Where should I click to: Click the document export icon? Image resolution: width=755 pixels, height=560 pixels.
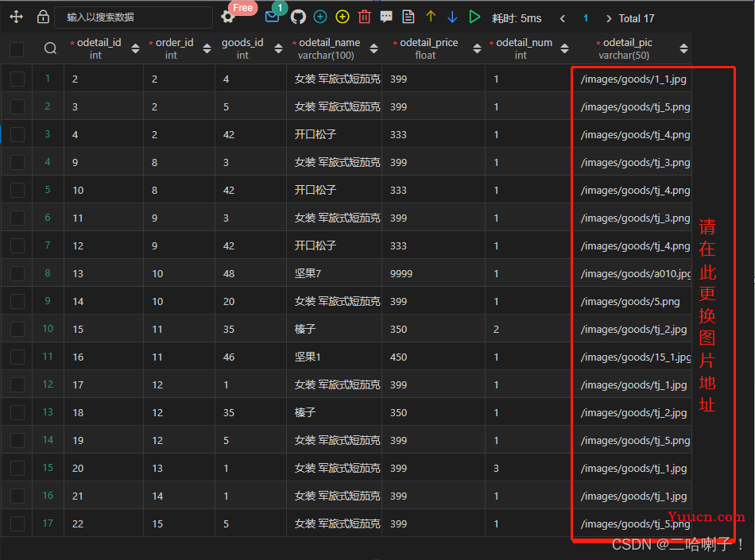(408, 17)
